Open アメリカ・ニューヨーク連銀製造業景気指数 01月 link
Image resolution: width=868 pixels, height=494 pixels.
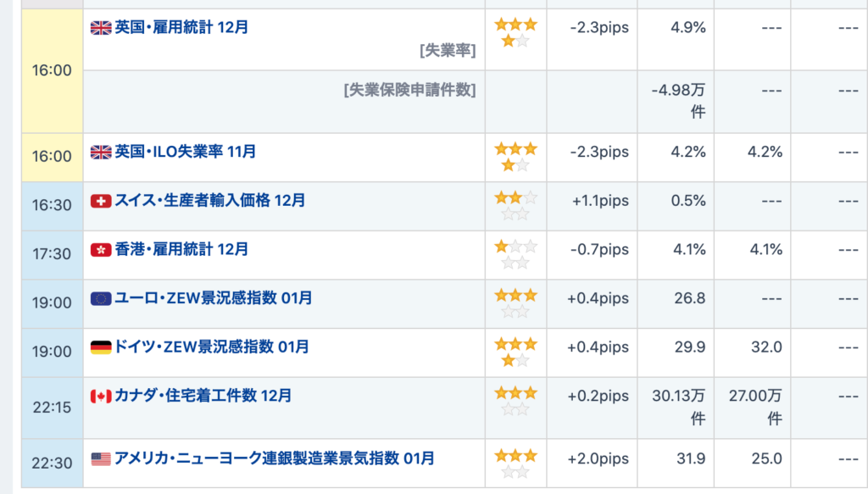(x=274, y=459)
